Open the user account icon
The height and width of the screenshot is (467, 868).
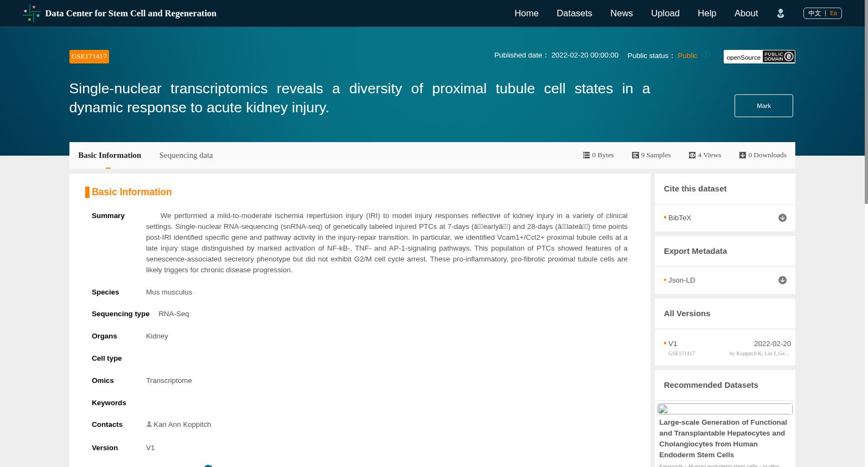780,14
